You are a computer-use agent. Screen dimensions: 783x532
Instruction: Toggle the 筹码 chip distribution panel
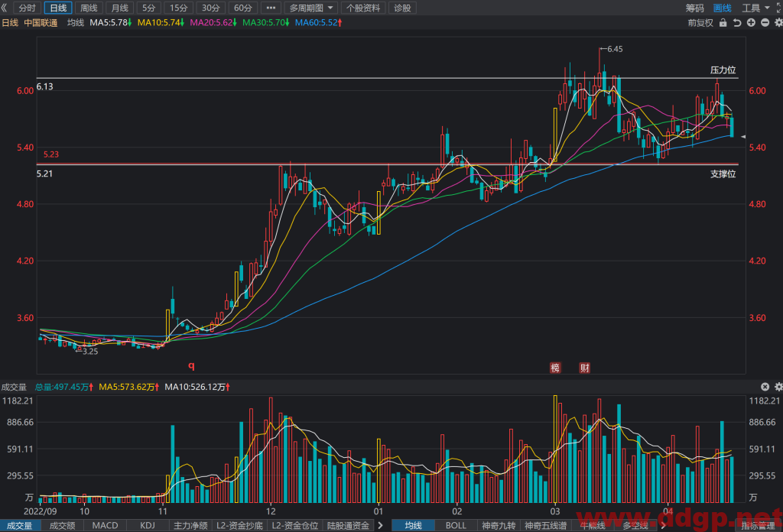[x=694, y=8]
